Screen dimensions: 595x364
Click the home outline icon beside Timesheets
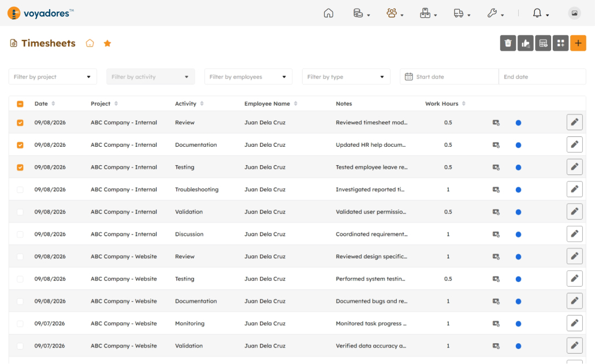[x=90, y=43]
